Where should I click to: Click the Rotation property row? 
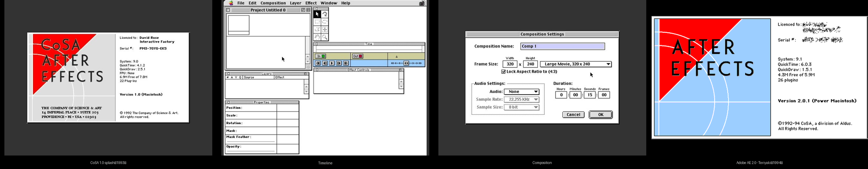click(x=262, y=123)
